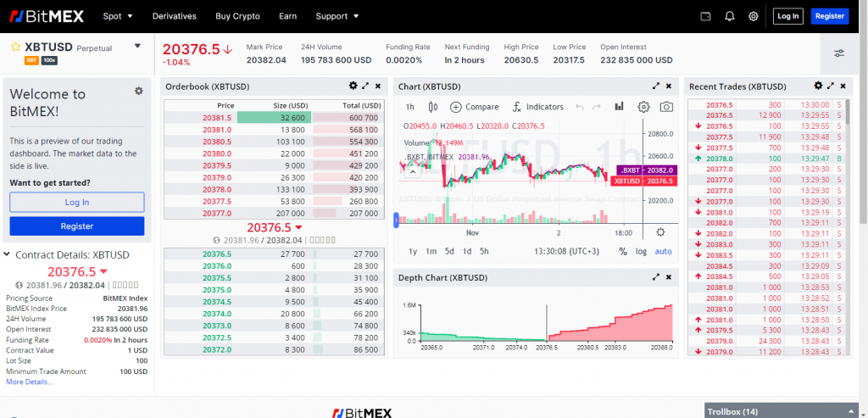The width and height of the screenshot is (868, 418).
Task: Open the Earn page
Action: 288,16
